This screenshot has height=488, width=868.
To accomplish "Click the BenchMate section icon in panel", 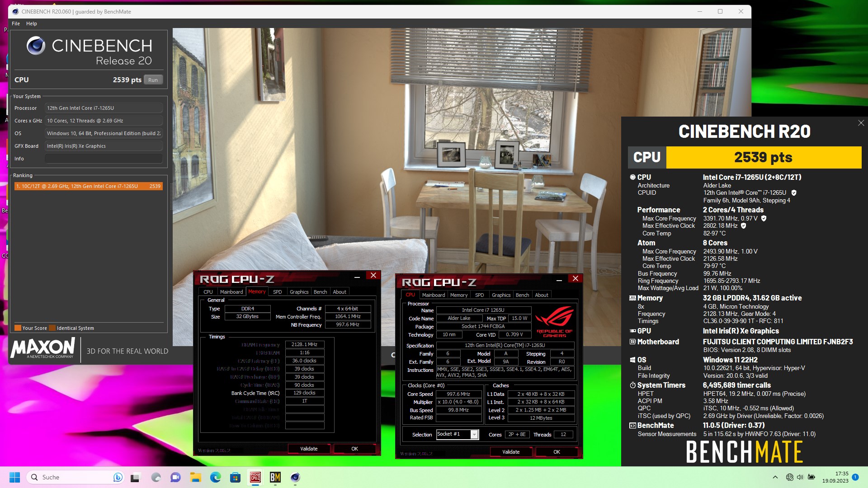I will pos(632,426).
